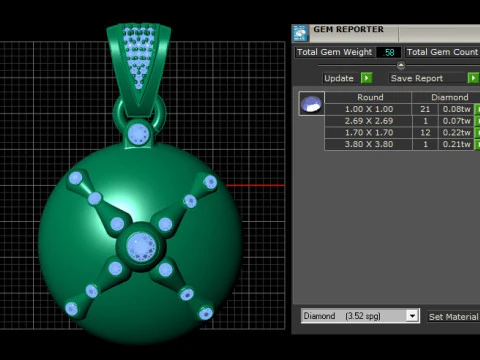The width and height of the screenshot is (480, 360).
Task: Click the large center gem on the pendant
Action: tap(141, 247)
